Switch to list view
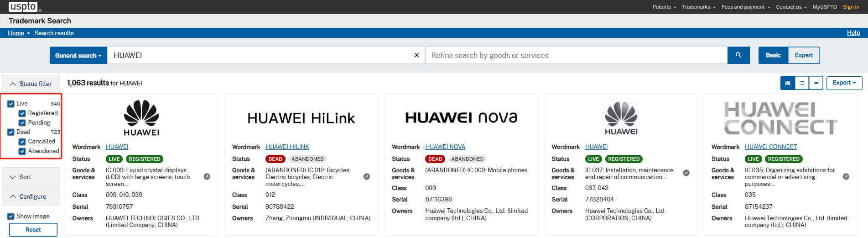 [x=802, y=83]
